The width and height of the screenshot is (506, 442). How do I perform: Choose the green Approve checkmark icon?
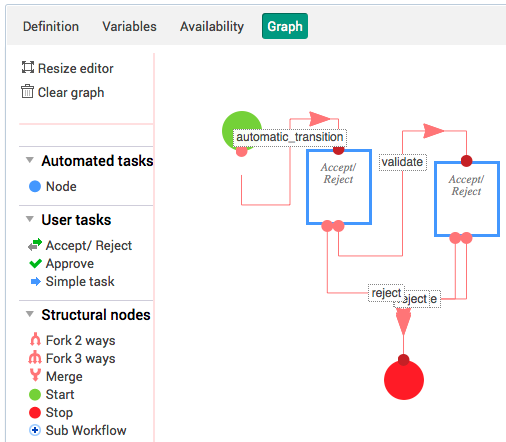(x=35, y=263)
